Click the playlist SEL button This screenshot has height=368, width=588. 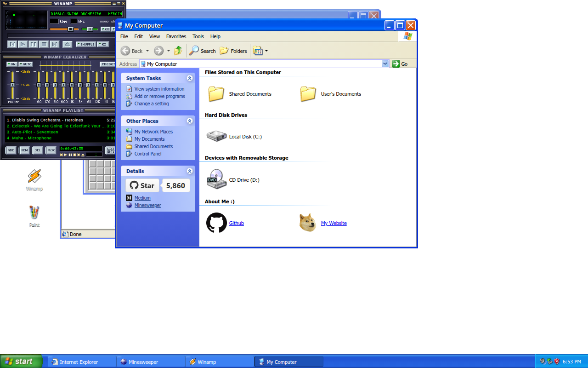38,150
